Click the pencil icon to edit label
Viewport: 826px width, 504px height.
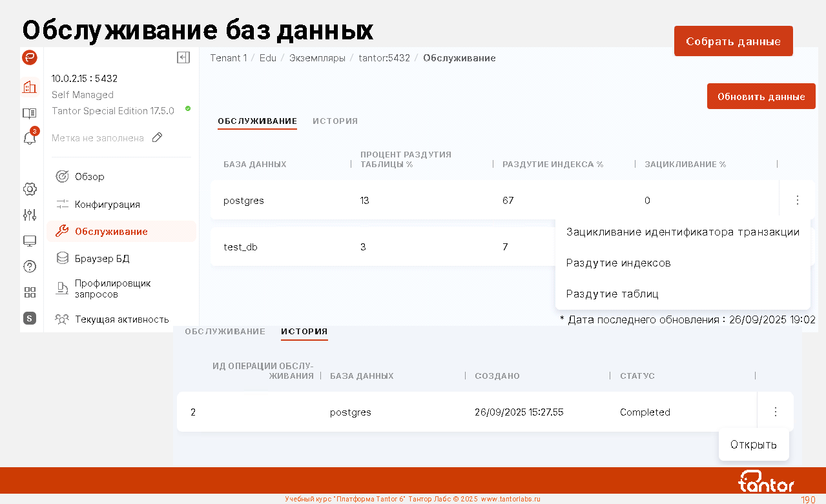[x=157, y=137]
